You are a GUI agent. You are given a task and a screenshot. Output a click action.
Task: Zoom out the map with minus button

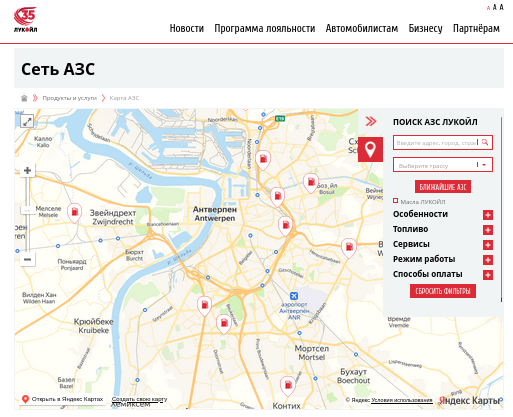(27, 259)
